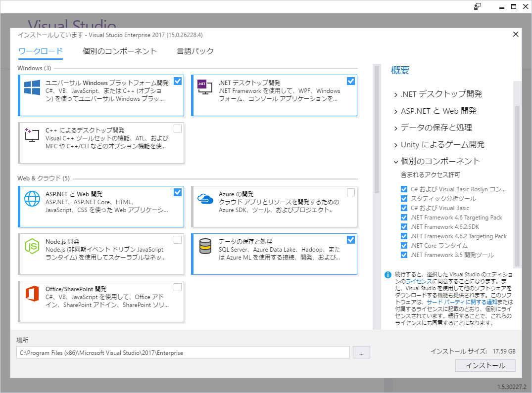
Task: Click the Office/SharePoint logo icon
Action: 32,294
